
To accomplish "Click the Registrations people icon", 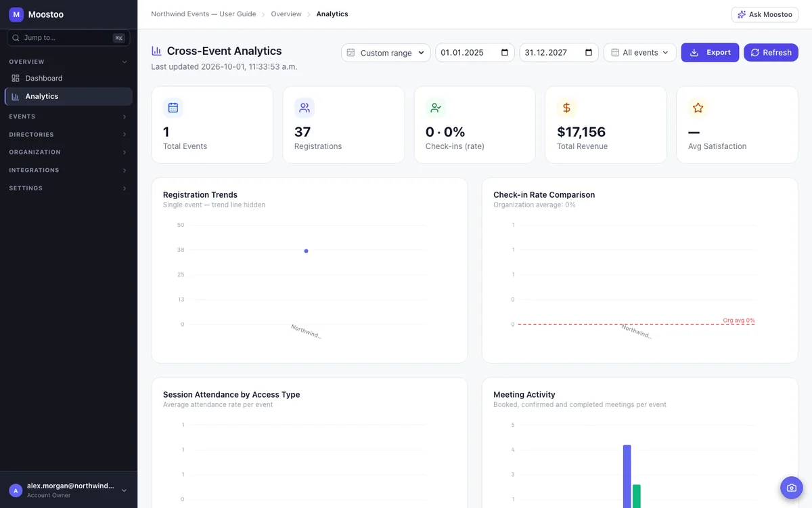I will 304,108.
